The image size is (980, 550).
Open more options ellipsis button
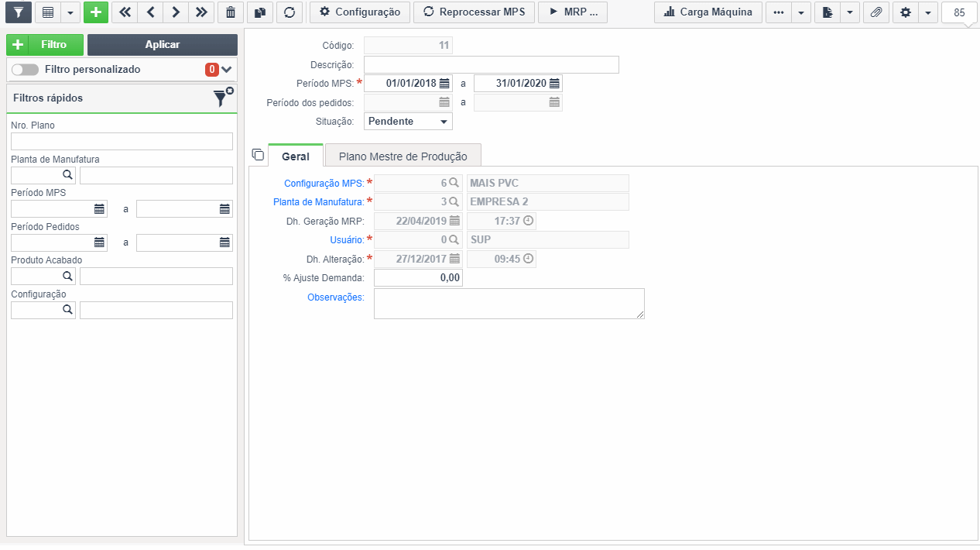click(x=779, y=12)
